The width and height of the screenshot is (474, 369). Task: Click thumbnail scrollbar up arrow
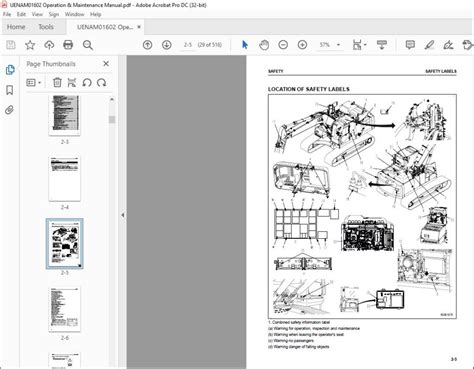point(112,99)
